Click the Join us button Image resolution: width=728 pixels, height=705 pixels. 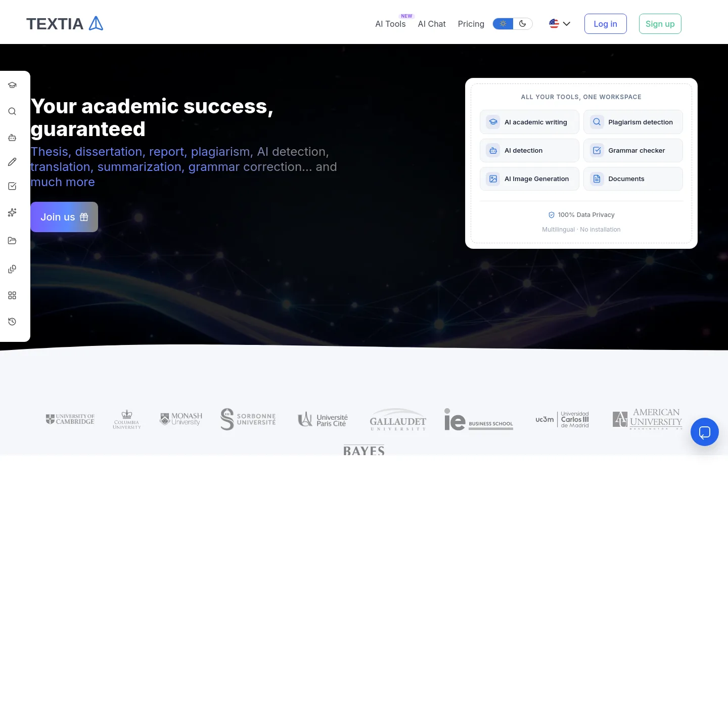[x=64, y=217]
